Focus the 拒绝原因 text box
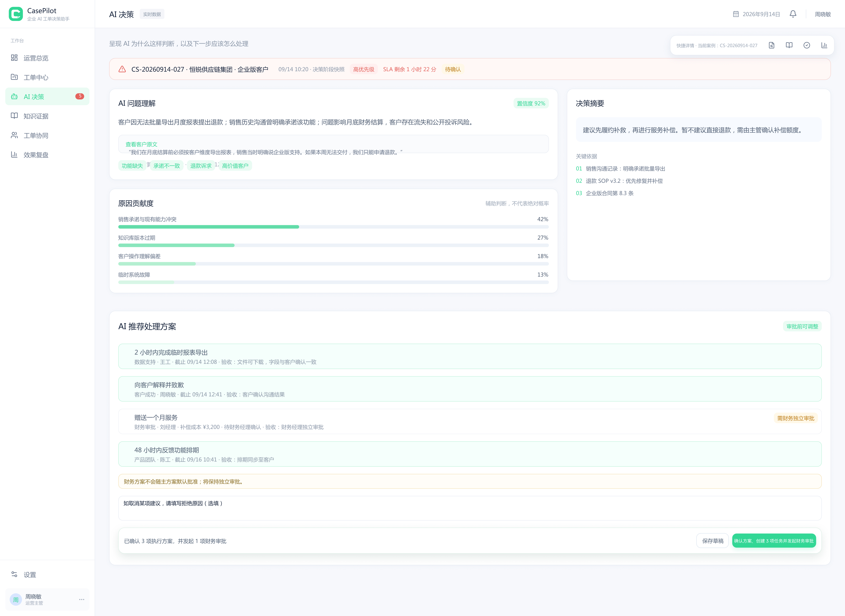Viewport: 845px width, 616px height. point(470,508)
